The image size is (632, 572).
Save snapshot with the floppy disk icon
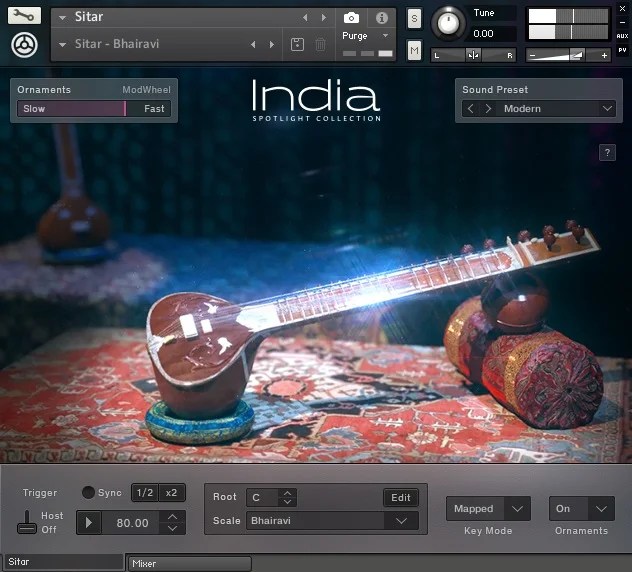(x=297, y=44)
